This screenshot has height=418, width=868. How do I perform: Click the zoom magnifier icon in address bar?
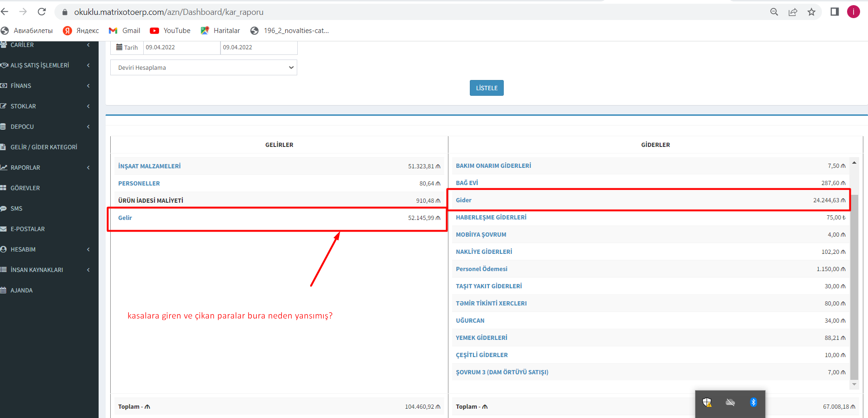click(x=774, y=12)
